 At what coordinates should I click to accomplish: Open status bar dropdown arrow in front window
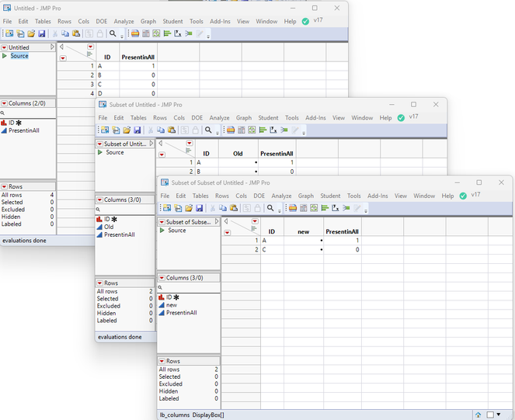(x=499, y=415)
